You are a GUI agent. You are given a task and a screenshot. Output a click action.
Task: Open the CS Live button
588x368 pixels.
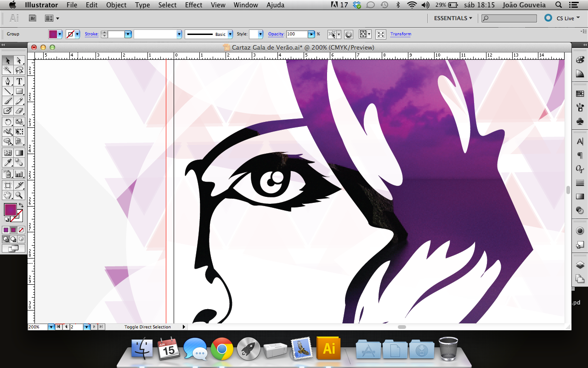[x=562, y=18]
